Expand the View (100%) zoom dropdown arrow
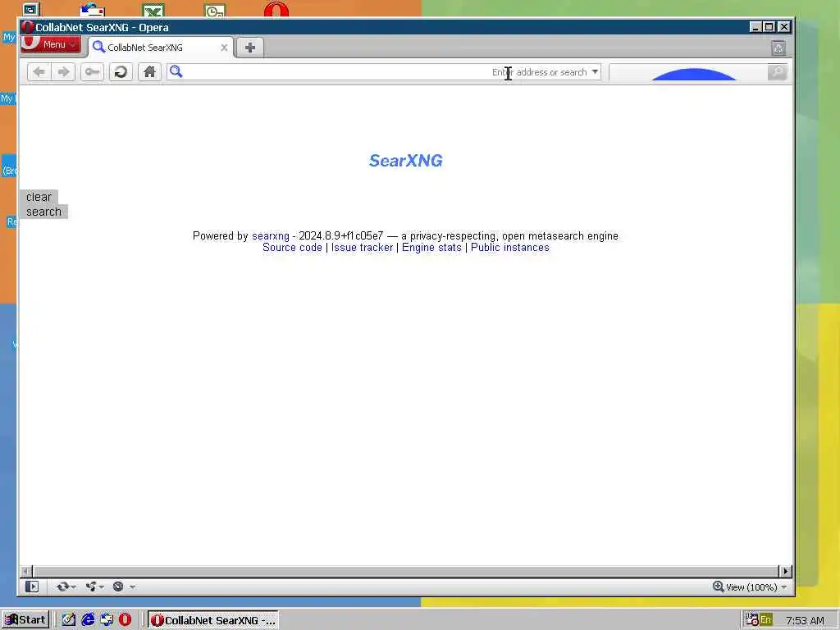The width and height of the screenshot is (840, 630). pos(783,587)
